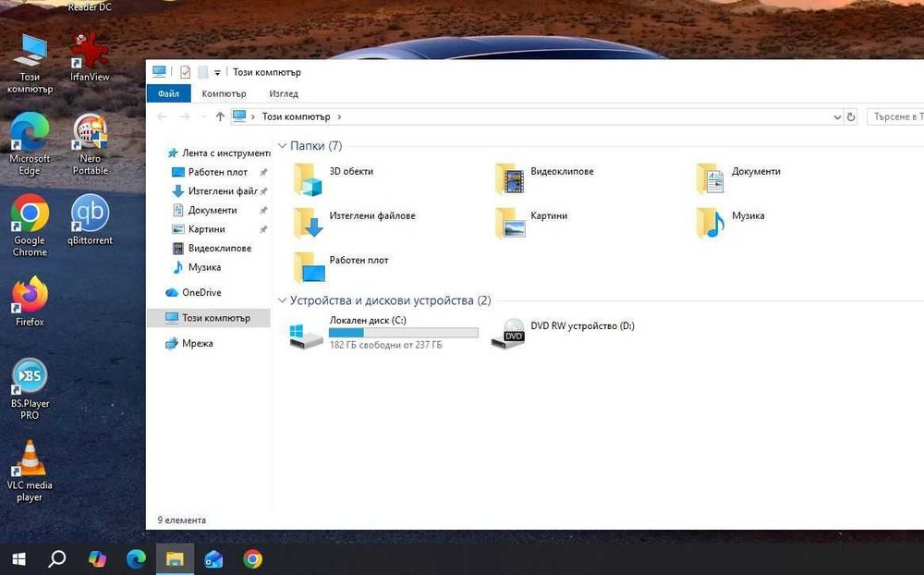The width and height of the screenshot is (924, 575).
Task: Unpin Документи using its pin icon
Action: [263, 210]
